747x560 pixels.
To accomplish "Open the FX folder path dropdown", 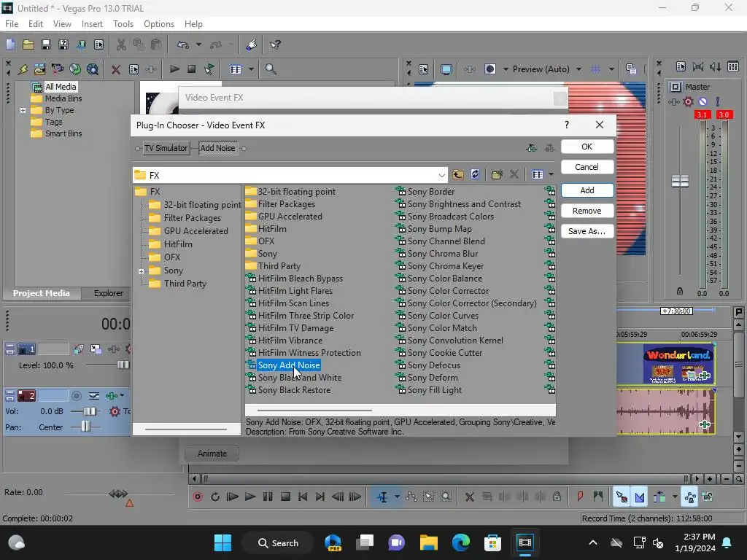I will point(441,175).
